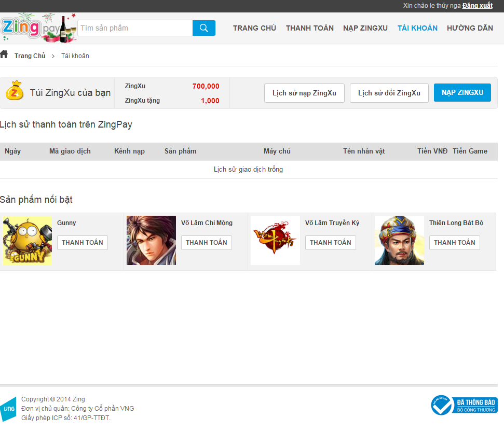Click the 1,000 ZingXu tặng value
The image size is (504, 432).
210,101
